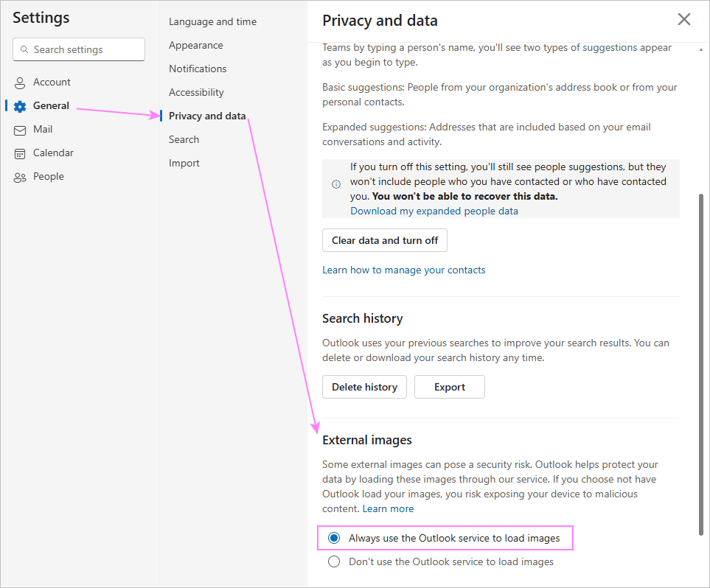Click the Delete history button
The height and width of the screenshot is (588, 710).
(x=364, y=387)
